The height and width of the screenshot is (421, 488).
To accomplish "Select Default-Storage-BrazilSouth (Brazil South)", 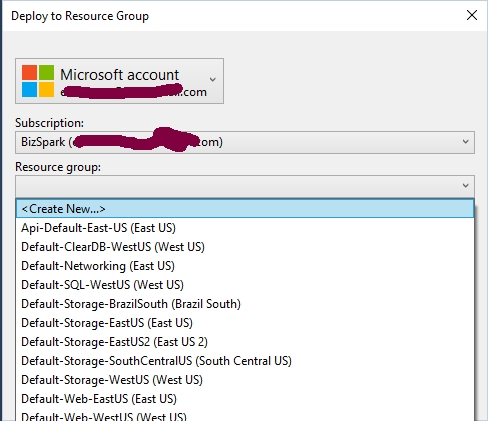I will point(245,304).
